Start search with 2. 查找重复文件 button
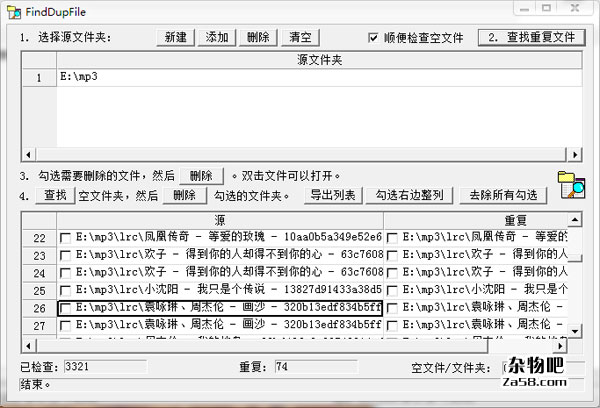Screen dimensions: 600x408 (532, 38)
